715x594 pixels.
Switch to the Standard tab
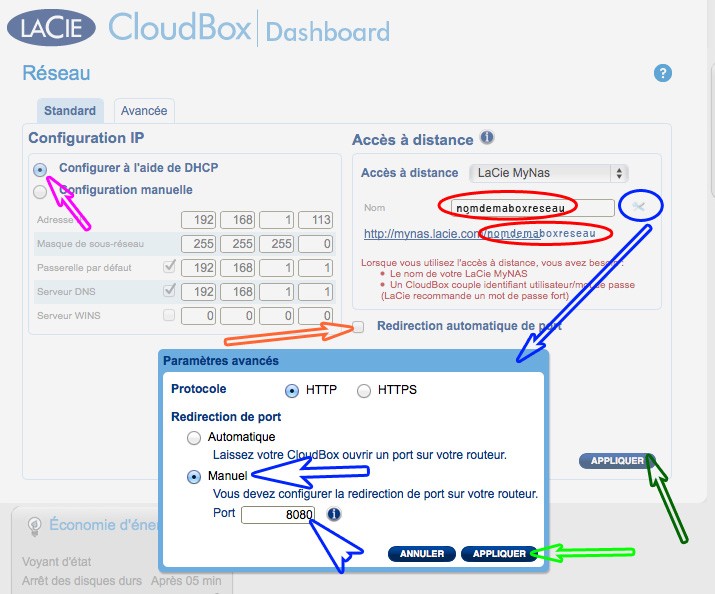70,110
